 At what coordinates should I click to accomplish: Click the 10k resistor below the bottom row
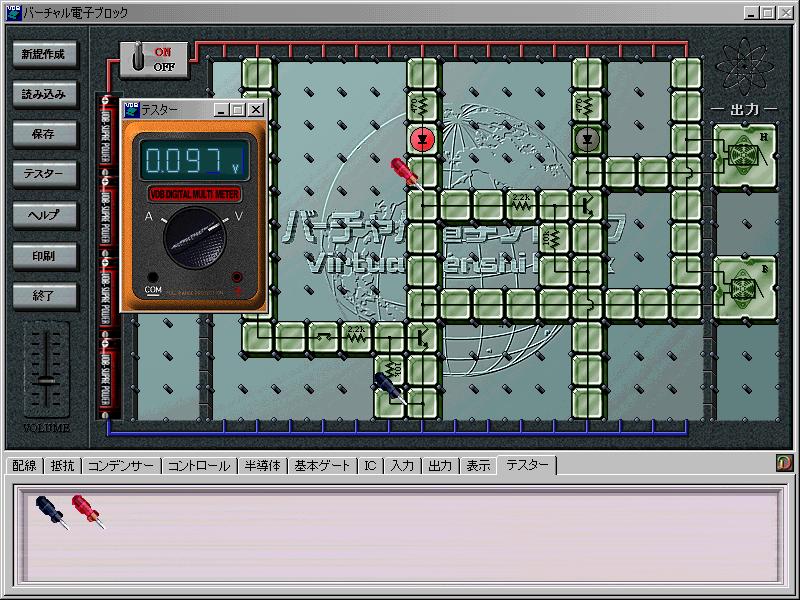pyautogui.click(x=389, y=370)
